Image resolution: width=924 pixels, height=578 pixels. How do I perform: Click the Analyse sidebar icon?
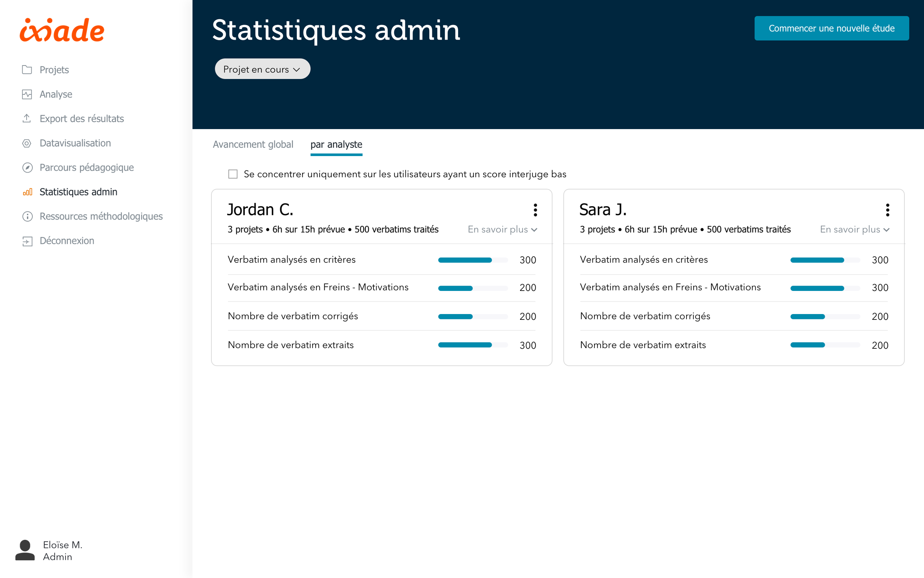(27, 94)
